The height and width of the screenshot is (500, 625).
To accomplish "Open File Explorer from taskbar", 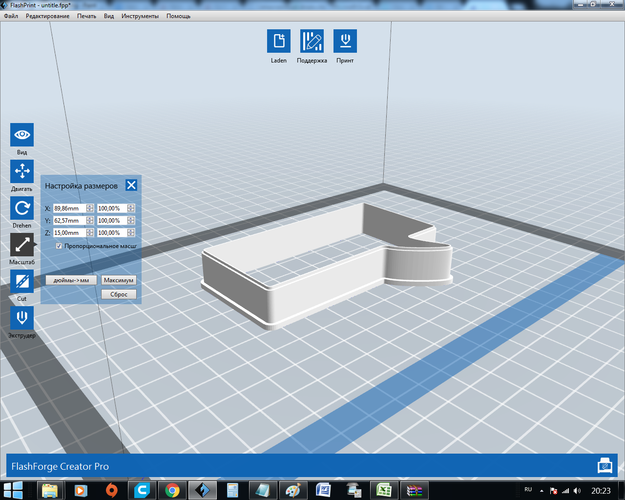I will pyautogui.click(x=50, y=490).
